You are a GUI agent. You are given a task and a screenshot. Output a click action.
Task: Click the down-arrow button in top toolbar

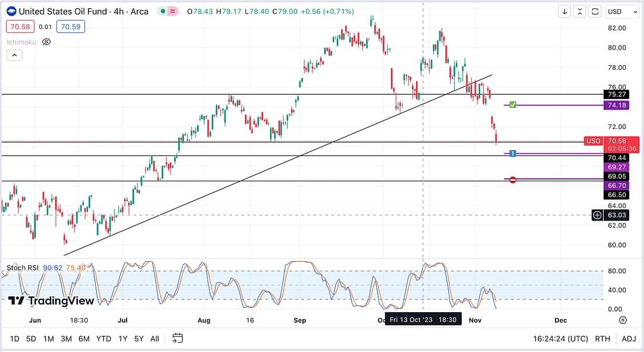(x=564, y=11)
